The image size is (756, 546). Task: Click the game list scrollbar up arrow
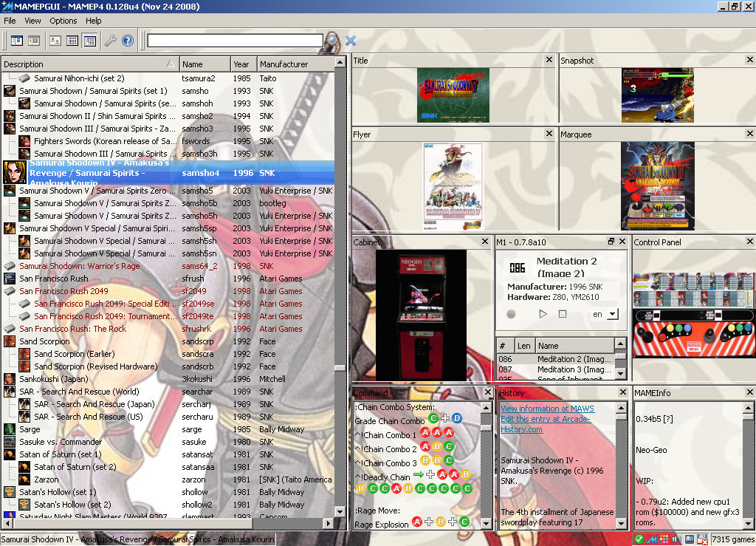[x=340, y=62]
